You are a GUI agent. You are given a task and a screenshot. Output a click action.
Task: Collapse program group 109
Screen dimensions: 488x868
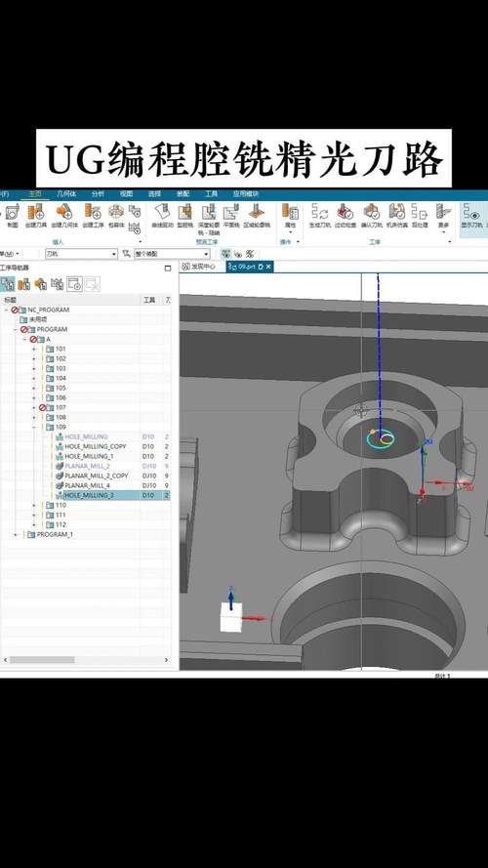pyautogui.click(x=34, y=427)
